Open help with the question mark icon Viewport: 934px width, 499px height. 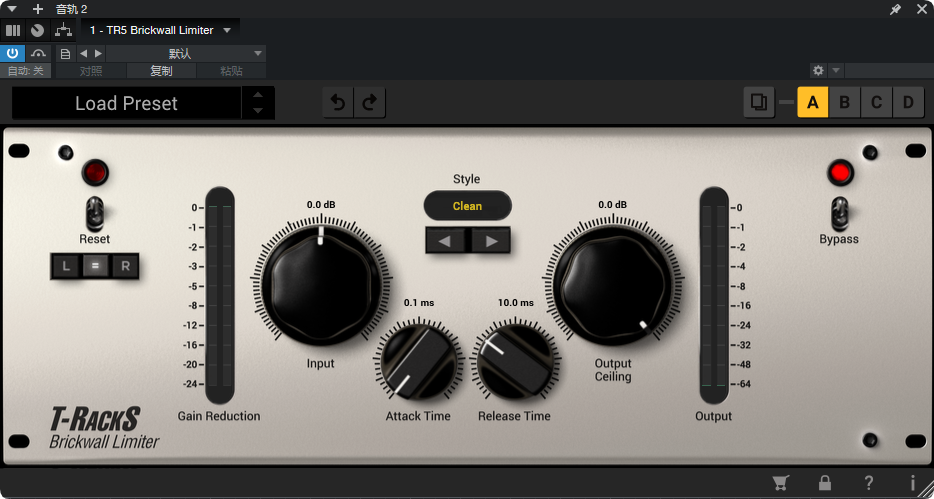click(x=869, y=483)
